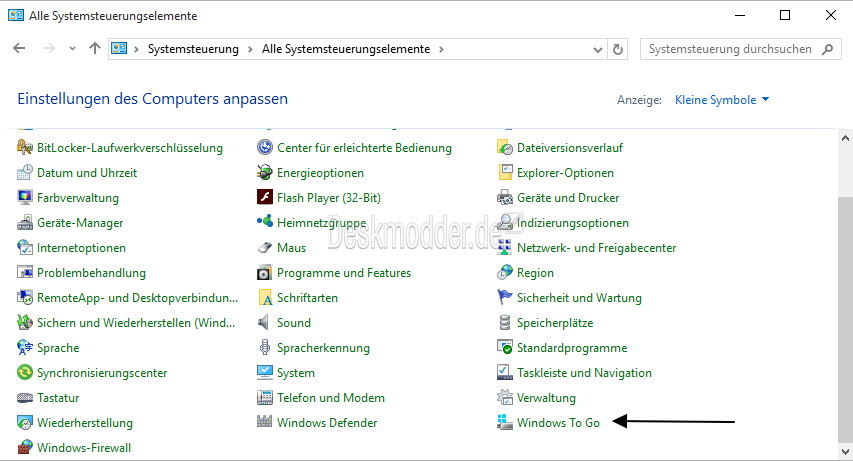The width and height of the screenshot is (853, 461).
Task: Open the Sound speaker icon
Action: point(264,322)
